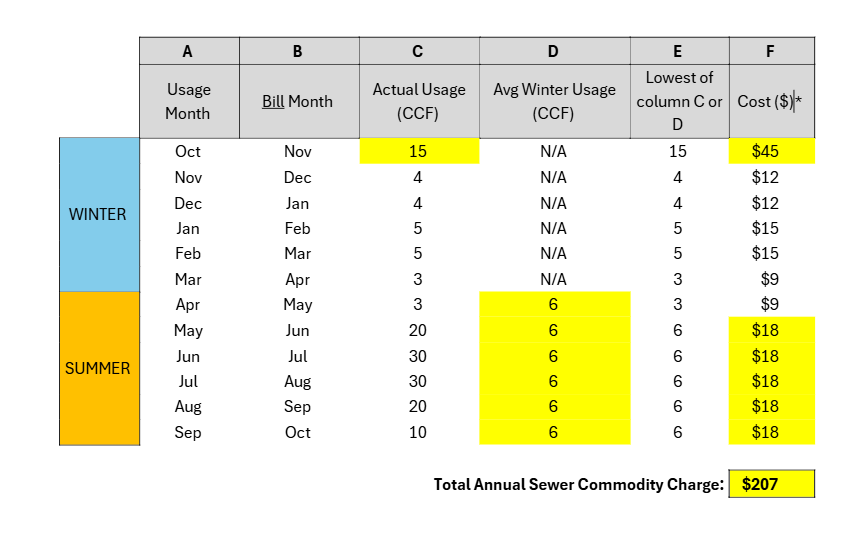Screen dimensions: 847x535
Task: Select column A header letter
Action: coord(188,51)
